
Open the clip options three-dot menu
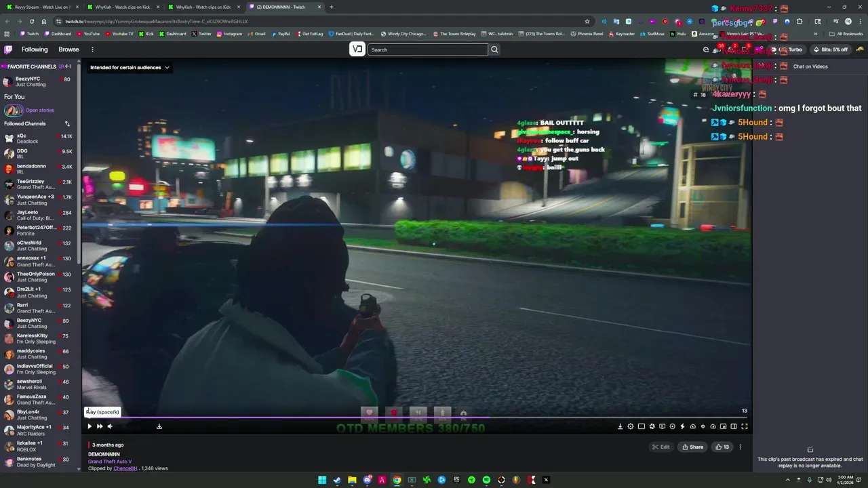(741, 447)
